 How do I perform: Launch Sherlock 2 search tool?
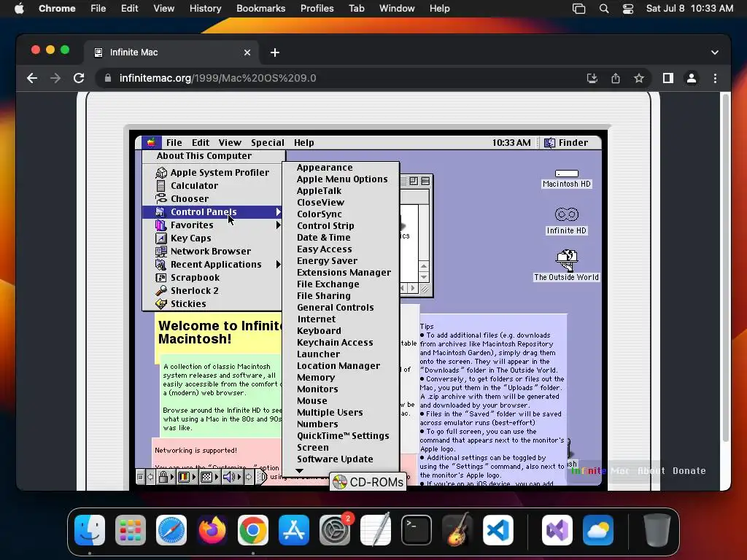212,290
